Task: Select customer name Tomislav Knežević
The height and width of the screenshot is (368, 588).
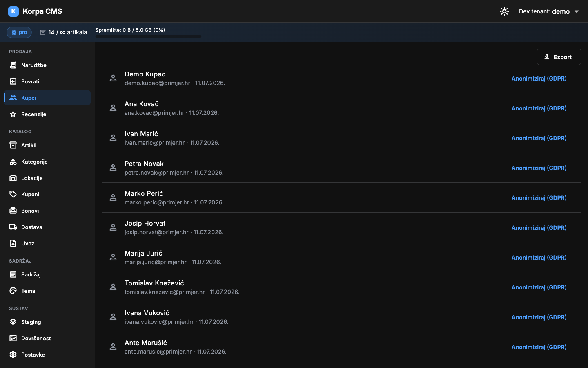Action: pos(154,283)
